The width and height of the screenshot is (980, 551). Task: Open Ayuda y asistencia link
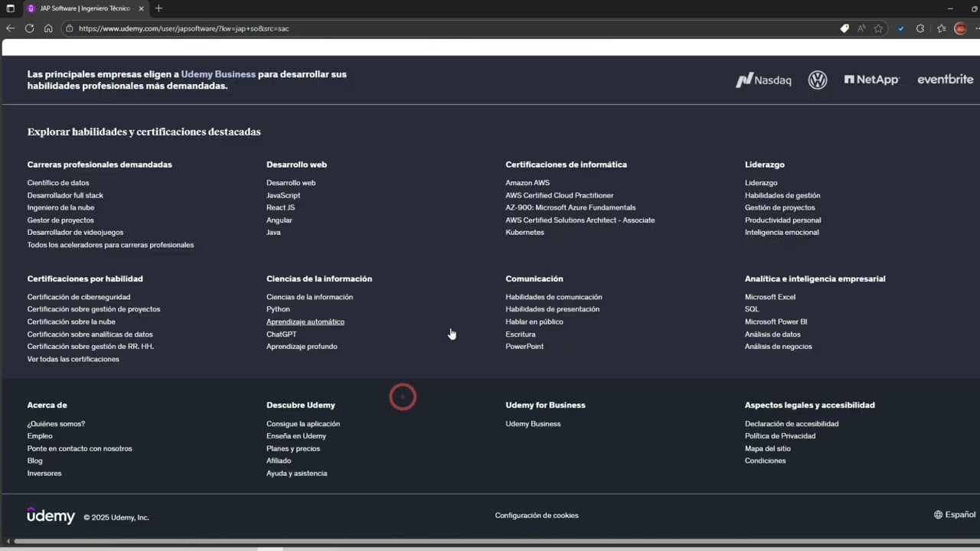[297, 474]
